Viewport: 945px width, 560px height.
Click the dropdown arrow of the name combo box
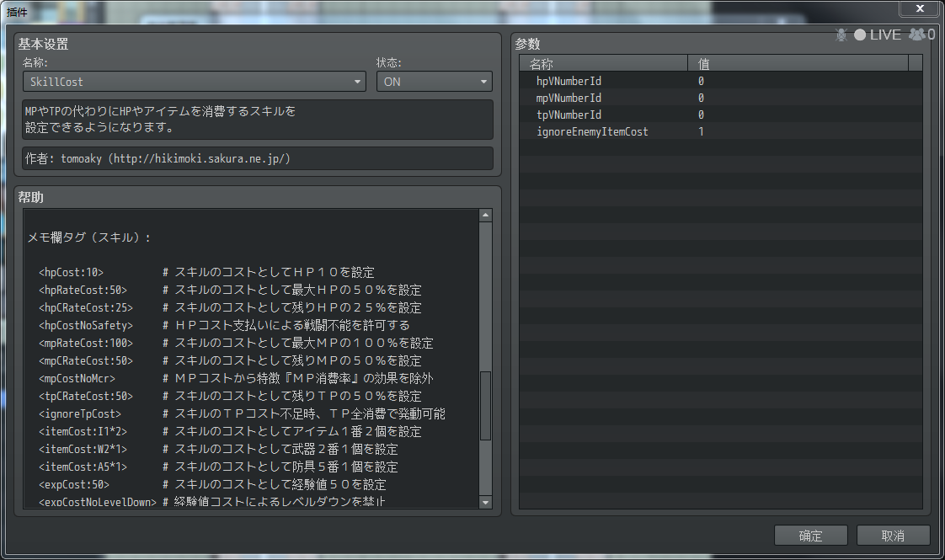click(357, 82)
